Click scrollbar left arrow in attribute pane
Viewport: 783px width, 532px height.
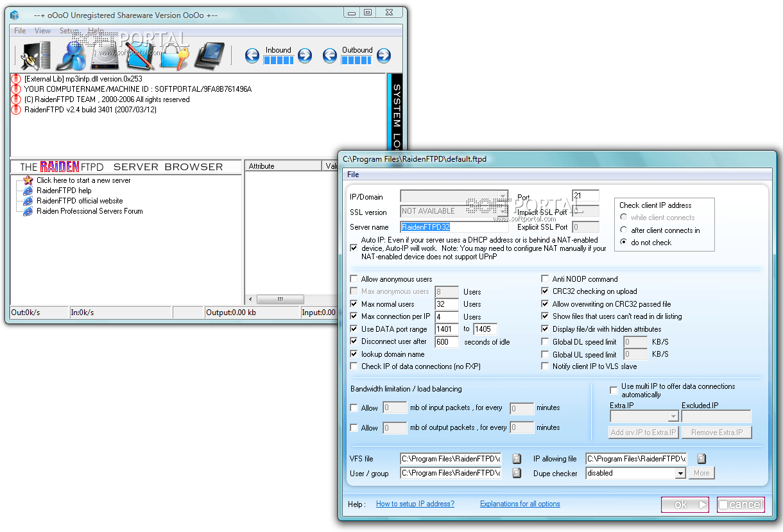pos(251,300)
